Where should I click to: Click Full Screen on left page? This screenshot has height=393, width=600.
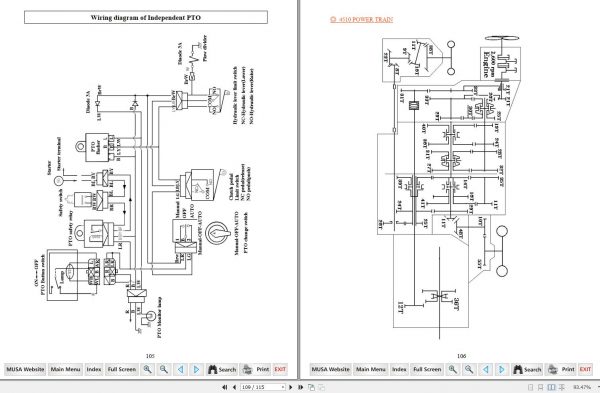pos(122,369)
